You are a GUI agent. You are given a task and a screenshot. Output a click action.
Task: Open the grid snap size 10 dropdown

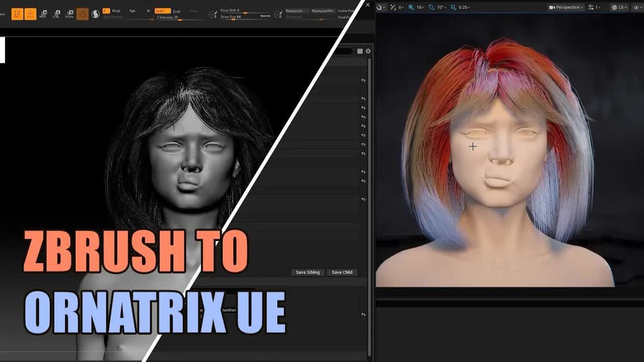click(x=420, y=7)
